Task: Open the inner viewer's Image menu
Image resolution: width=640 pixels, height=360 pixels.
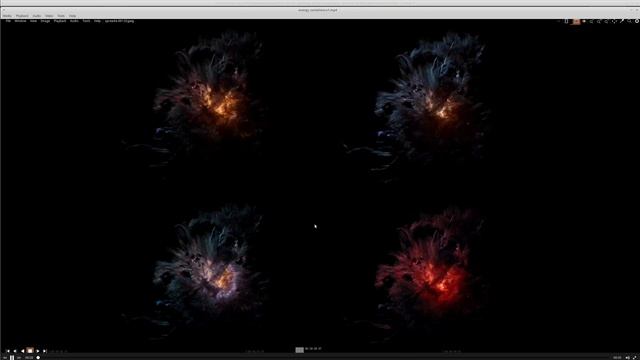Action: tap(45, 21)
